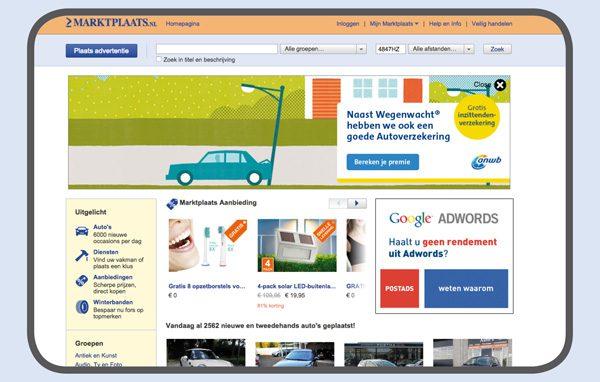Click the red POSTADS tile
The image size is (600, 382).
point(399,288)
